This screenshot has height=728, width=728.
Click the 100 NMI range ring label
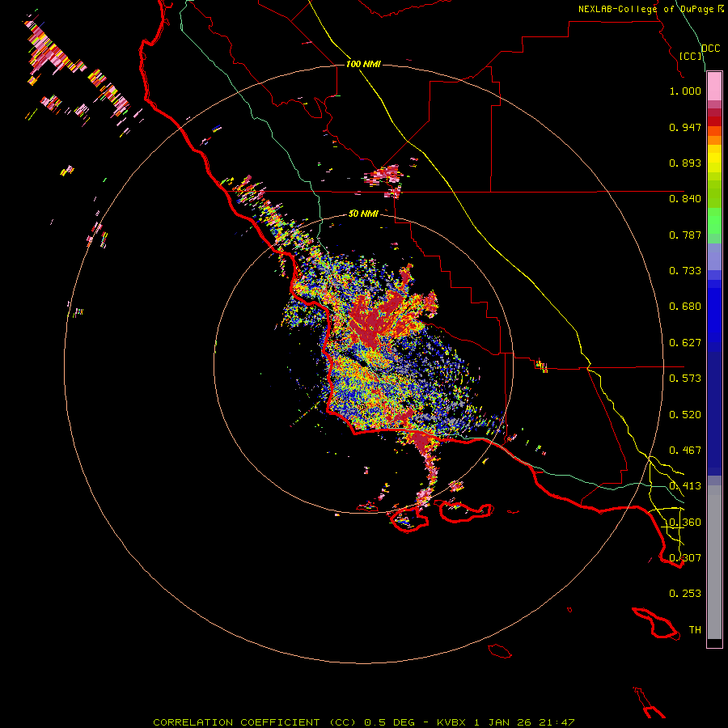click(x=363, y=64)
